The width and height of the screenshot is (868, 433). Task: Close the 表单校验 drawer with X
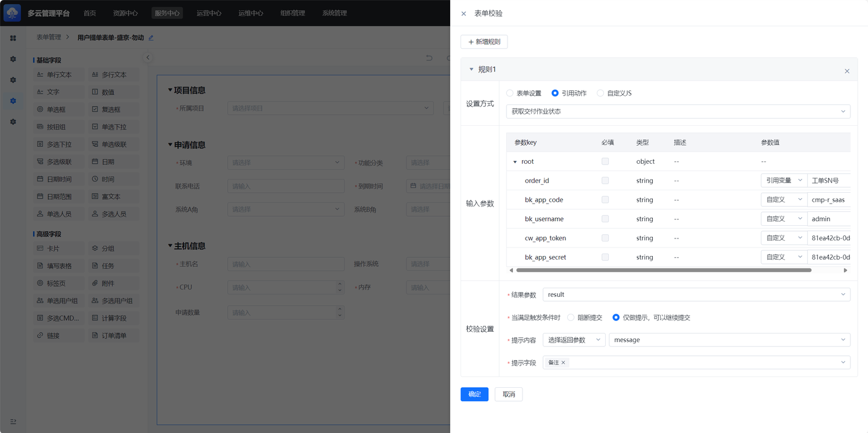(464, 13)
